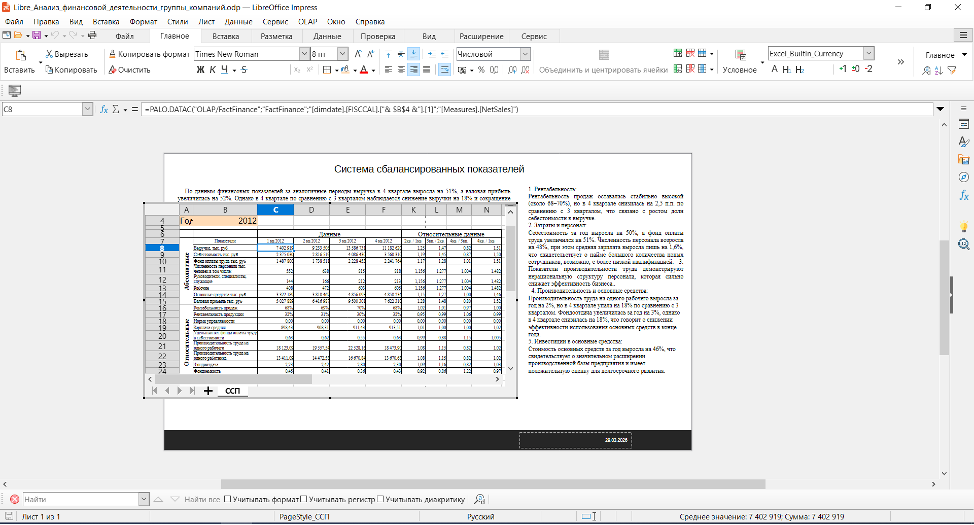Open the font size dropdown

(x=342, y=54)
